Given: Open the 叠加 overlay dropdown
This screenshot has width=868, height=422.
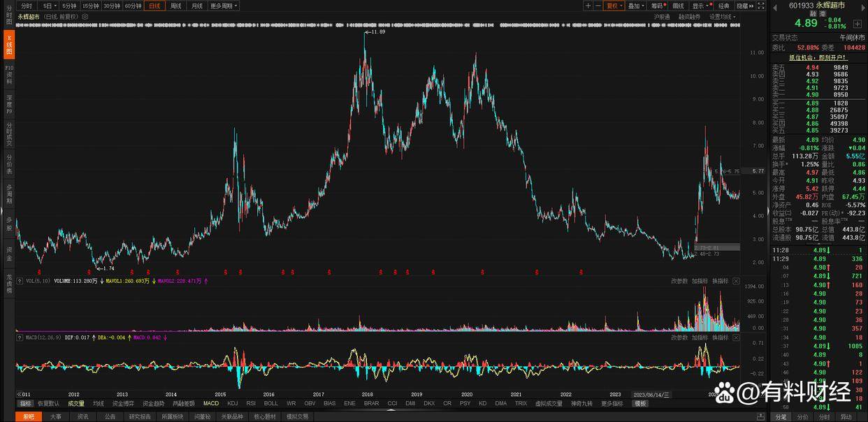Looking at the screenshot, I should coord(636,6).
